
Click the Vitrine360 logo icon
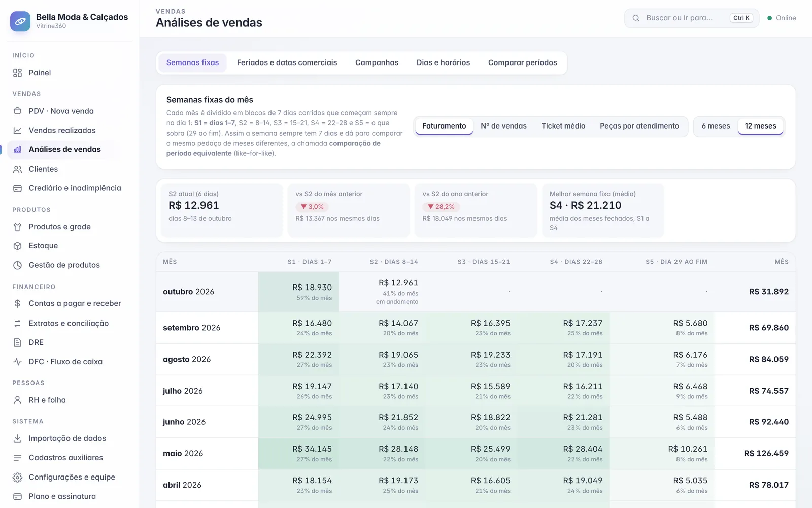20,21
